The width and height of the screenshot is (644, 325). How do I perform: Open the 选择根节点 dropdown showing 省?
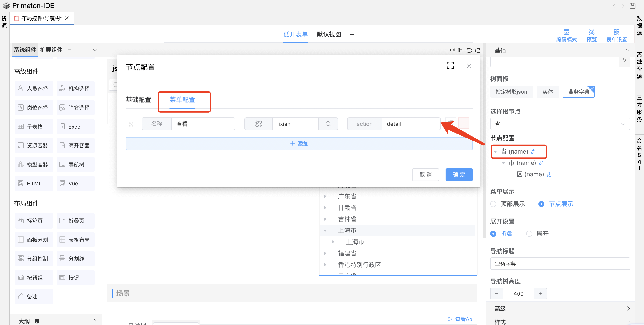560,124
